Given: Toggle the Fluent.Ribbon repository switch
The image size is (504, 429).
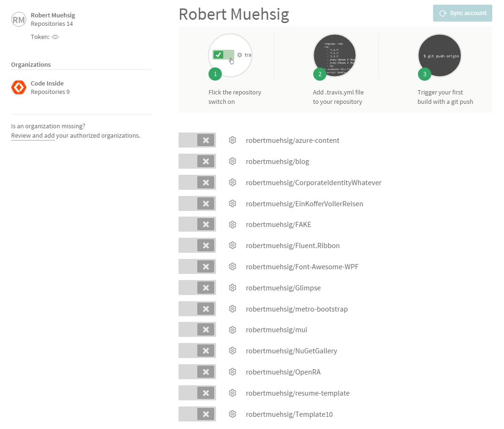Looking at the screenshot, I should click(197, 245).
